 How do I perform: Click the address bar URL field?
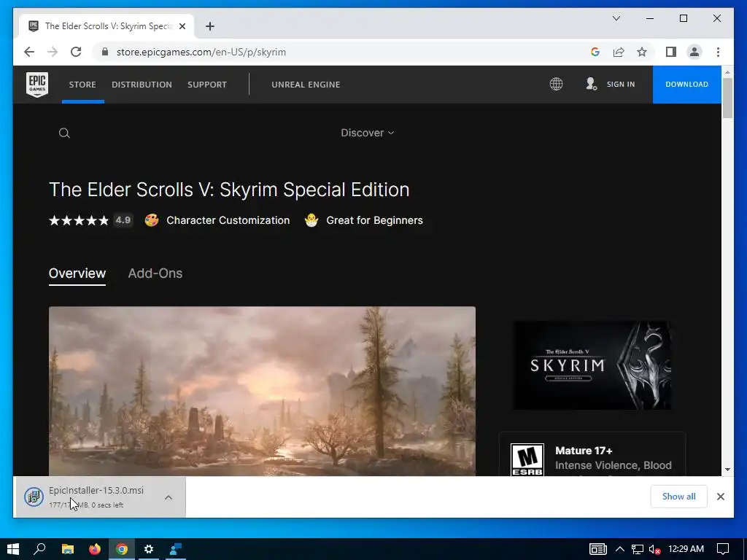[x=343, y=52]
